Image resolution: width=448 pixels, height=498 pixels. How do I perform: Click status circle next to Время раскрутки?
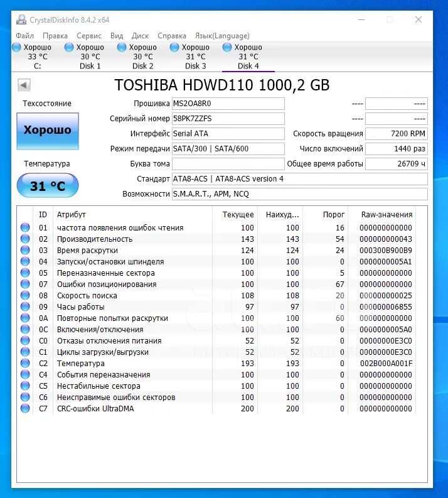[x=25, y=250]
